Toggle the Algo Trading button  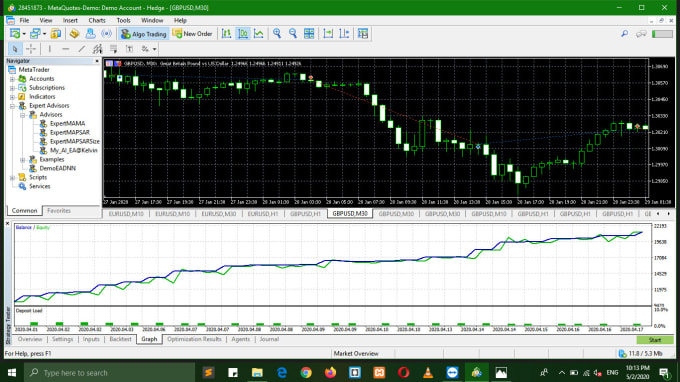click(144, 33)
